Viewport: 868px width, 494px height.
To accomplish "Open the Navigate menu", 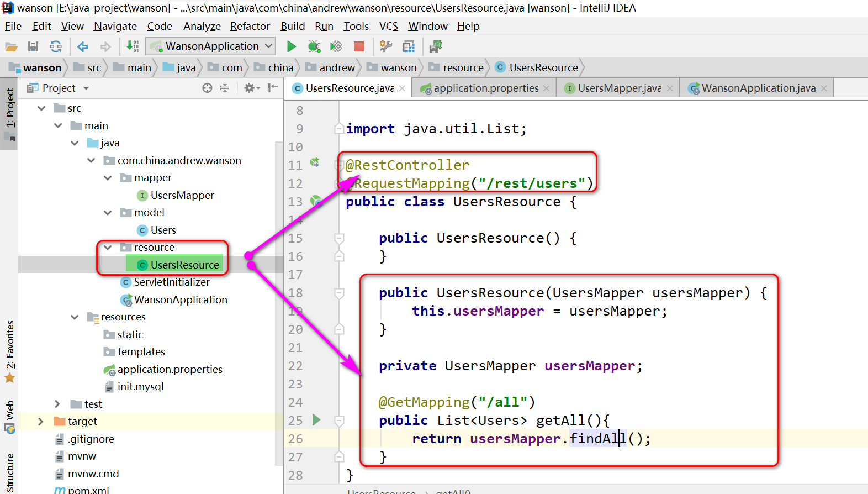I will click(x=115, y=27).
